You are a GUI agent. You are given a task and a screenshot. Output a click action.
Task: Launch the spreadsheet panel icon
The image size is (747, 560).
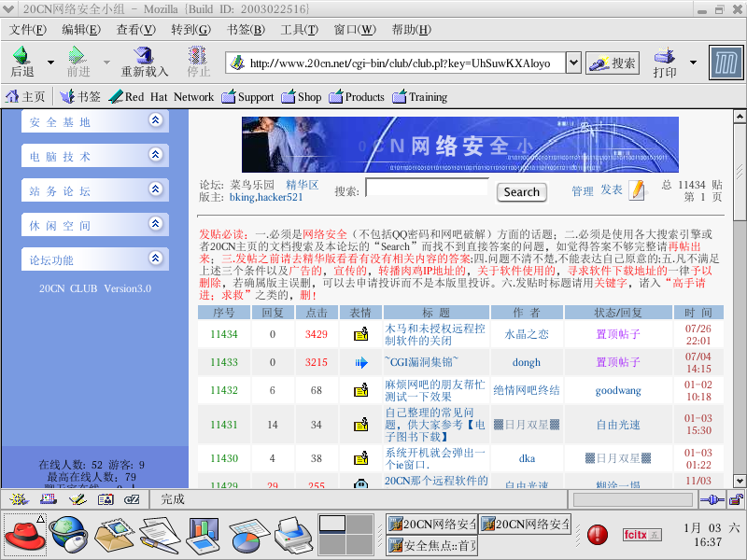[250, 537]
